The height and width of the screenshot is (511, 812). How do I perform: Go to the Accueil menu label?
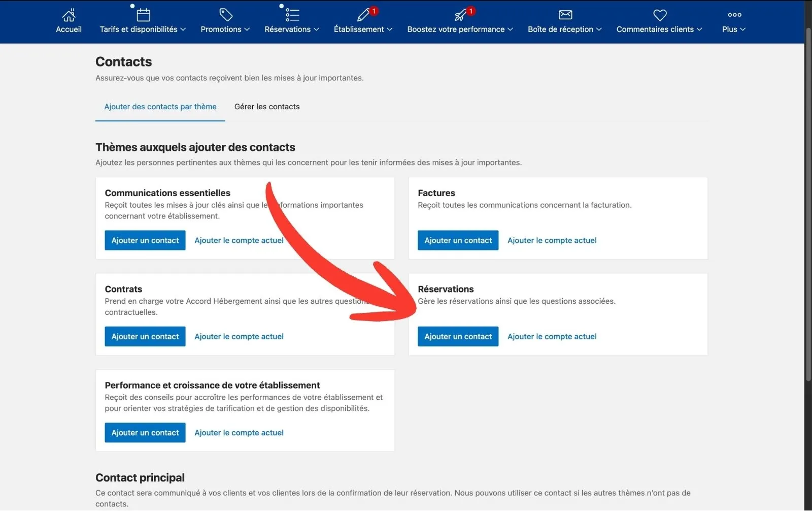(x=69, y=29)
